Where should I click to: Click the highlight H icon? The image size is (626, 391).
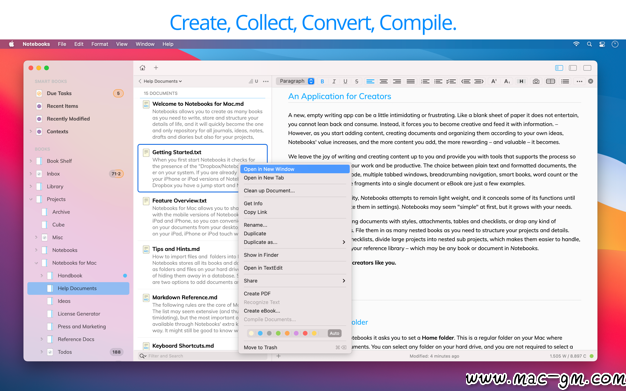click(521, 81)
